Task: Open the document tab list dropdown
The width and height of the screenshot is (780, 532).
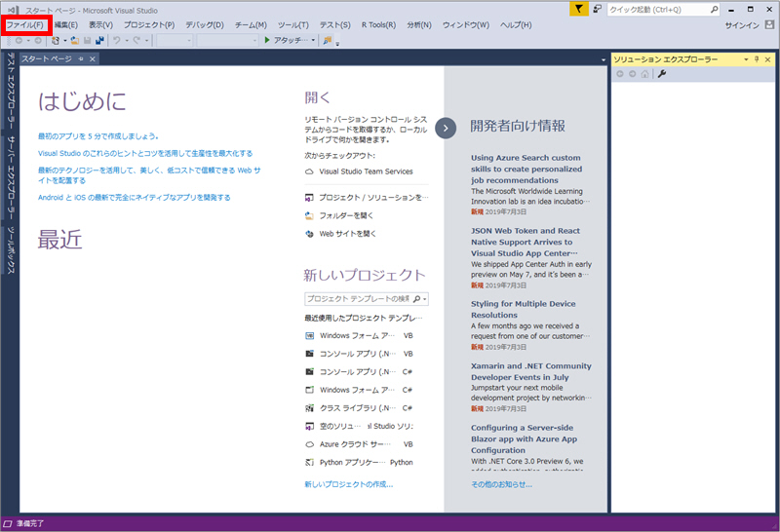Action: coord(604,59)
